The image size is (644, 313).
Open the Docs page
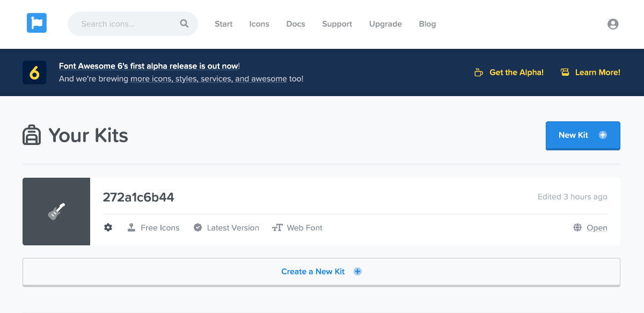pos(296,24)
